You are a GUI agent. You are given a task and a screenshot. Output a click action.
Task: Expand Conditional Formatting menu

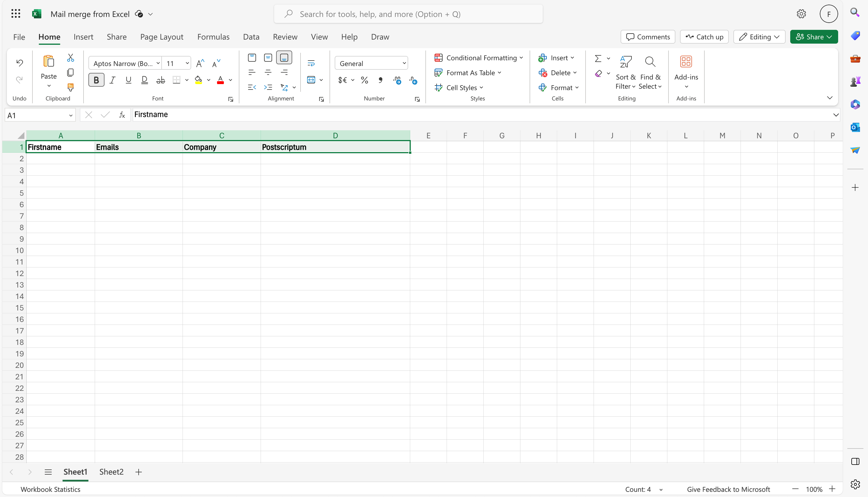(x=478, y=58)
